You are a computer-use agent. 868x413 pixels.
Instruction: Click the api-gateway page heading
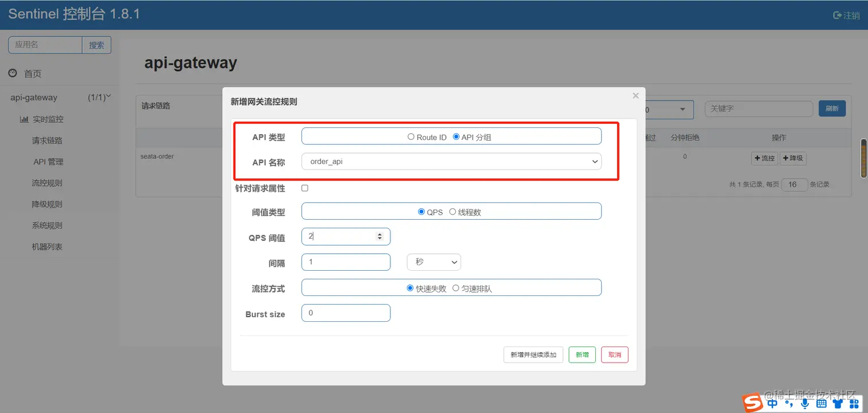click(191, 63)
